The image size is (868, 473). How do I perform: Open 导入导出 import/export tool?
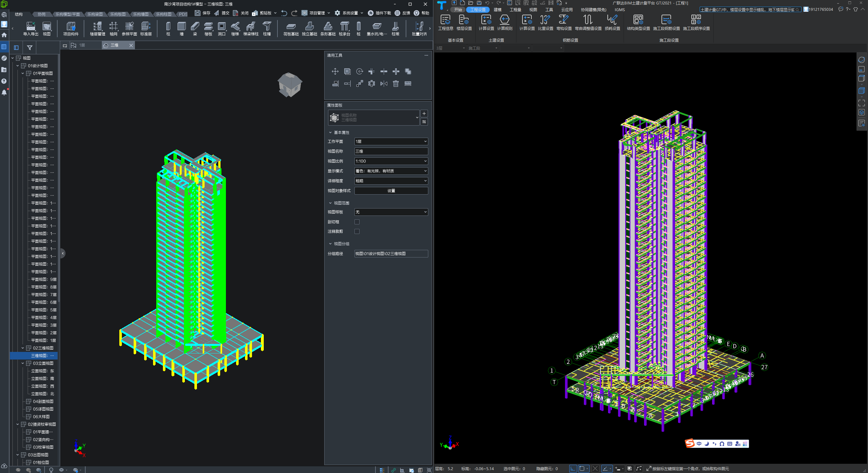click(x=31, y=29)
